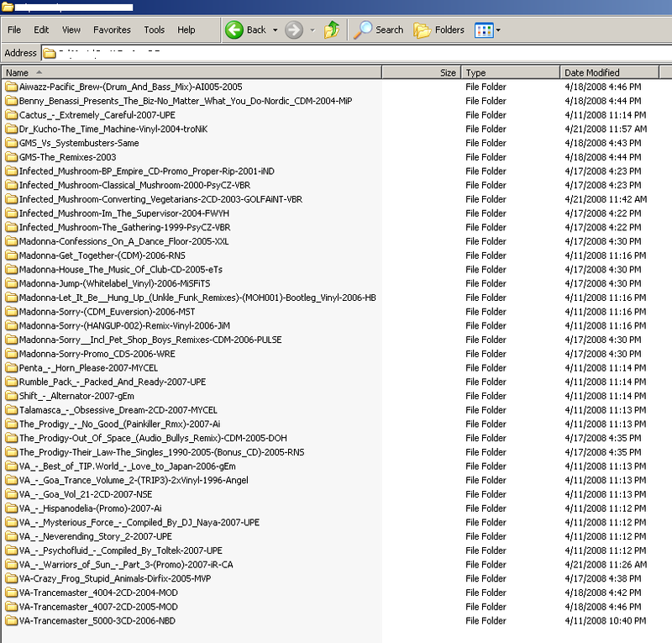
Task: Open the File menu
Action: coord(14,29)
